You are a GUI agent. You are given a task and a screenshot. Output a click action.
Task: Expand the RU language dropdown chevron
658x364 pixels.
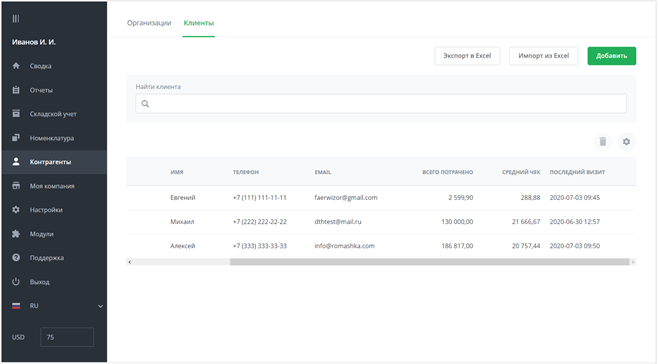[x=100, y=306]
